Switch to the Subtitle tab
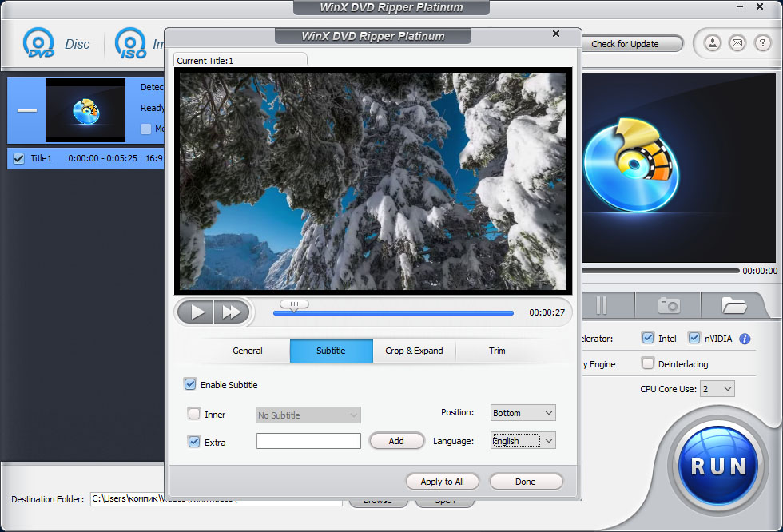Screen dimensions: 783x532 [331, 351]
